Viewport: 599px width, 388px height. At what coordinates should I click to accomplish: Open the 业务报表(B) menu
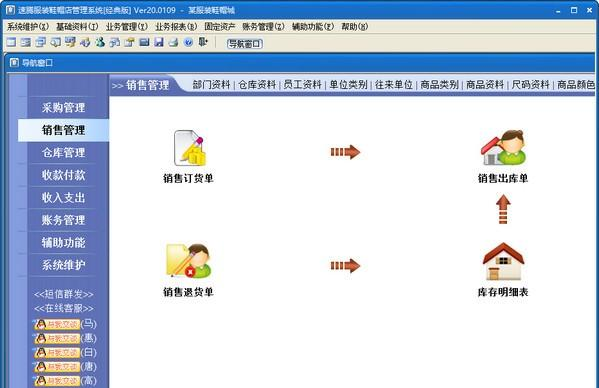[x=176, y=27]
